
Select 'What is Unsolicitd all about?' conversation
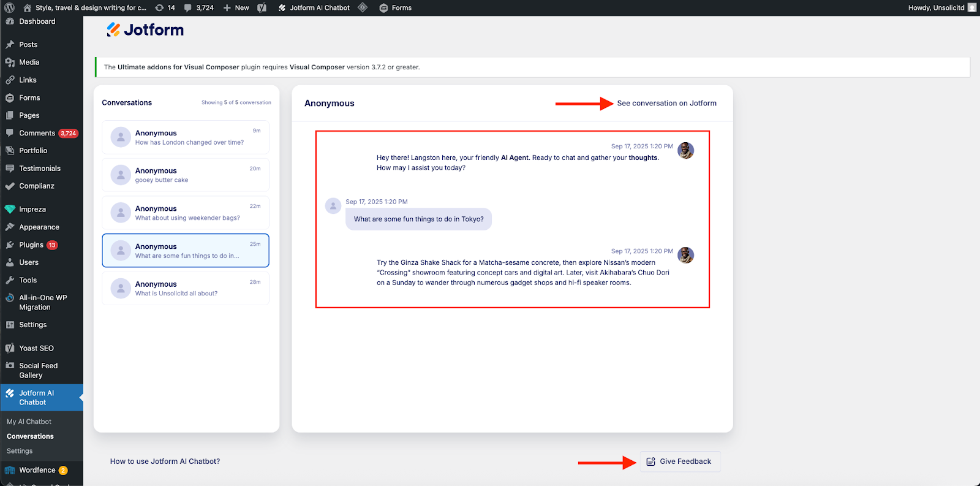click(x=186, y=289)
